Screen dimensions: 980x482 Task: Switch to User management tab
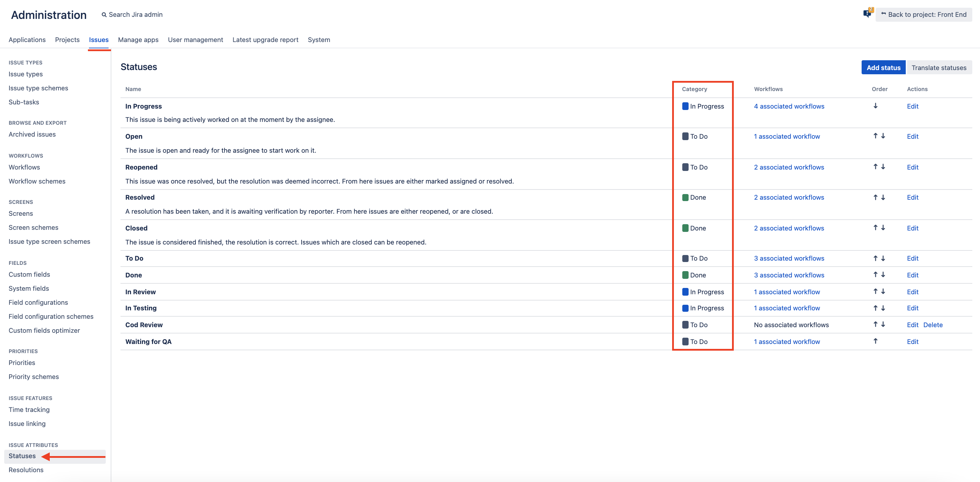[195, 40]
